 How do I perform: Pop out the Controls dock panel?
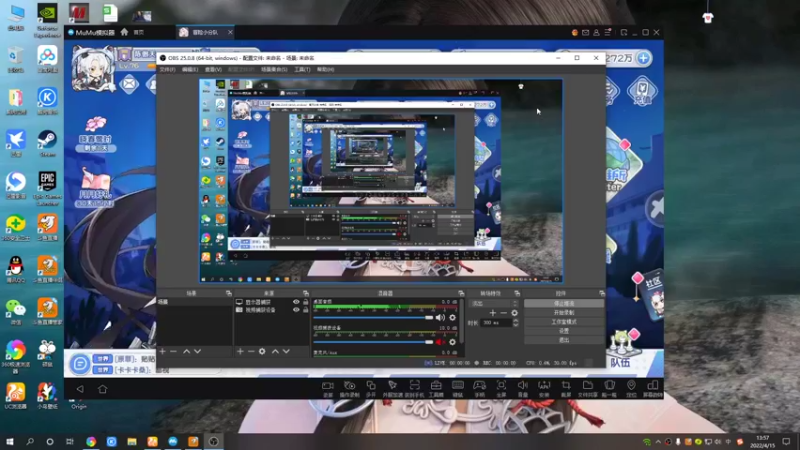602,293
